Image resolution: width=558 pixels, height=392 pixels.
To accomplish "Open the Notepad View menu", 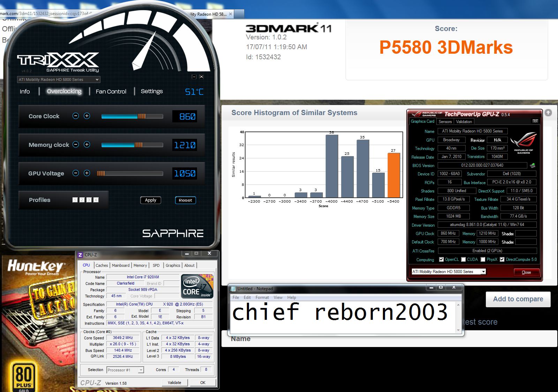I will (278, 297).
